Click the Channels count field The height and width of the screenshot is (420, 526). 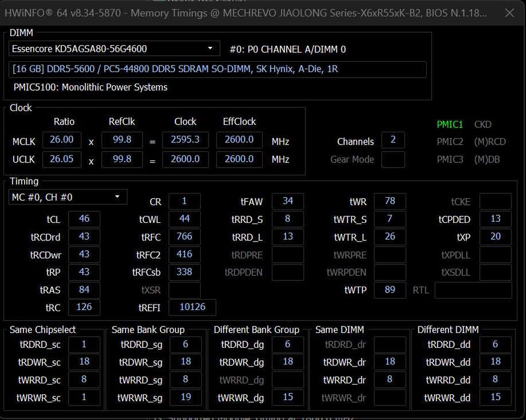coord(393,141)
